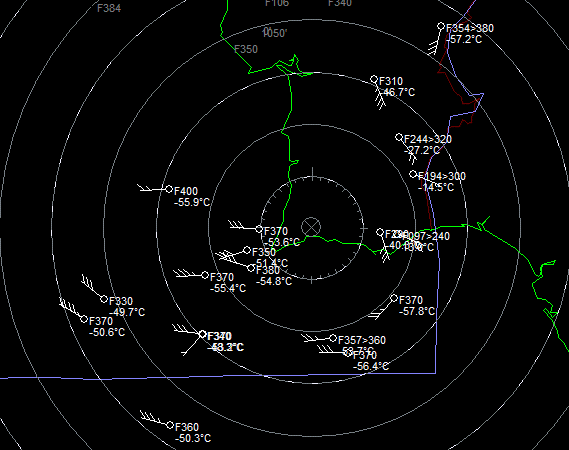
Task: Select the wind barb left of F357>360
Action: point(316,339)
